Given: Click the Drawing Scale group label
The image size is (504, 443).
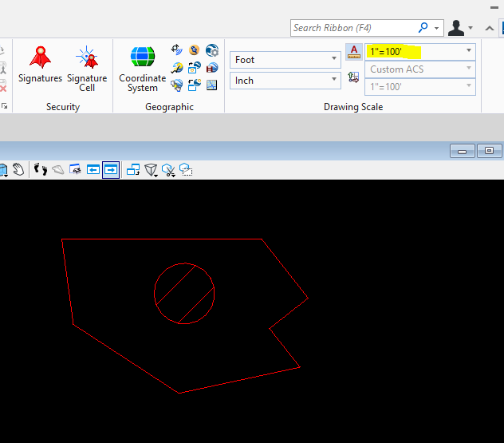Looking at the screenshot, I should [x=353, y=107].
